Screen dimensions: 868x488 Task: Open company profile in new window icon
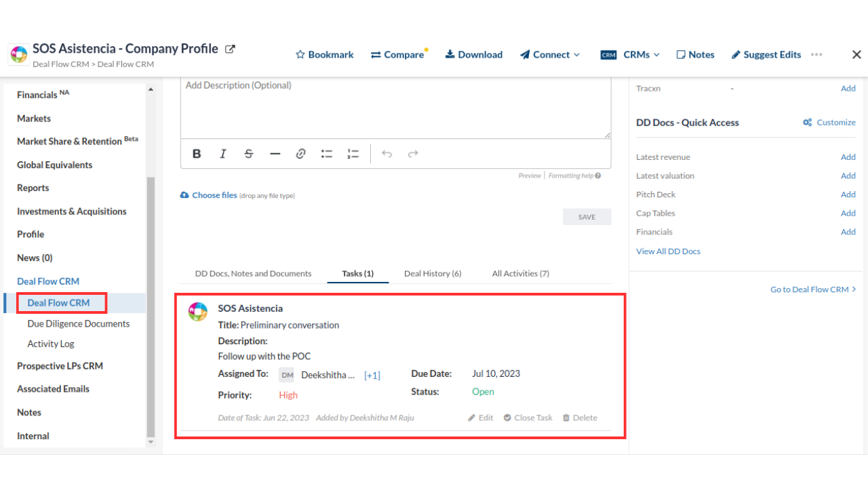click(x=230, y=49)
